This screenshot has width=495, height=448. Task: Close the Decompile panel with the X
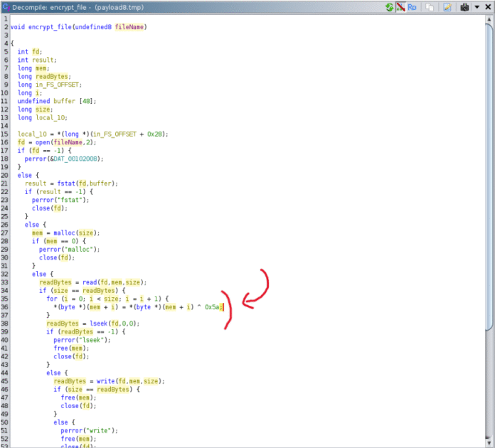coord(488,6)
